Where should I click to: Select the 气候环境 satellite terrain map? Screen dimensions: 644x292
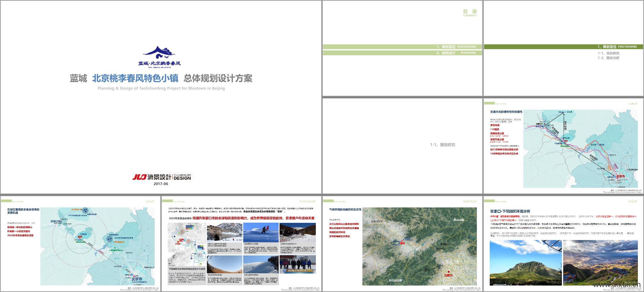419,246
